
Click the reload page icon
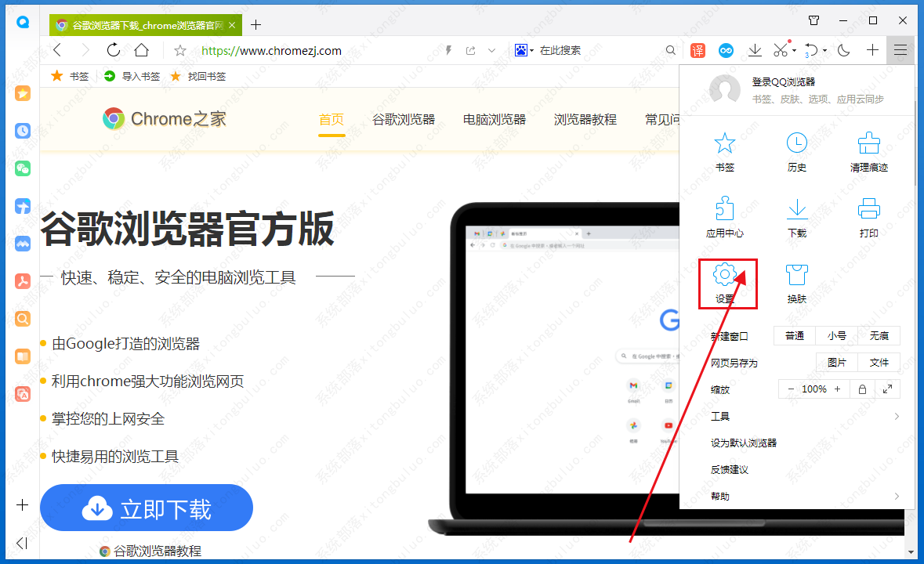(x=114, y=51)
